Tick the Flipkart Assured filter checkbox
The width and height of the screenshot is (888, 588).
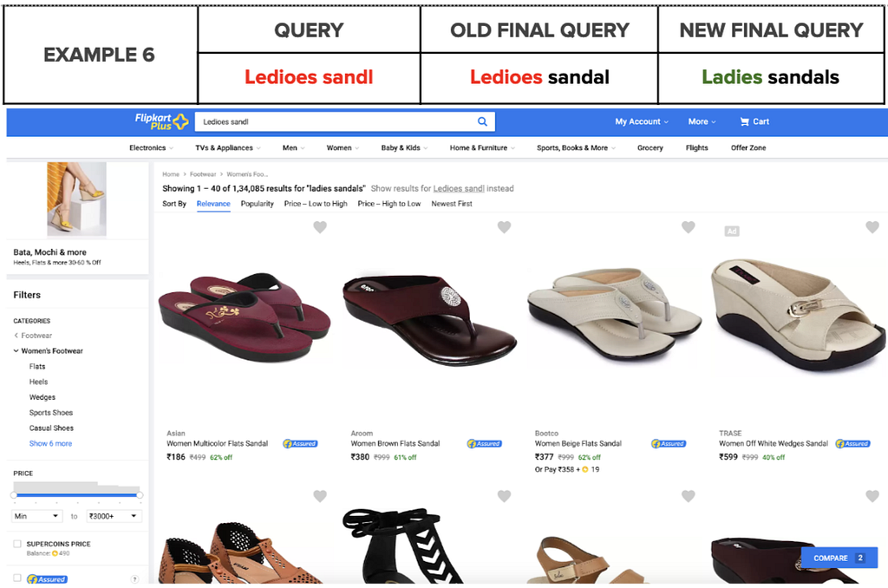(x=17, y=578)
